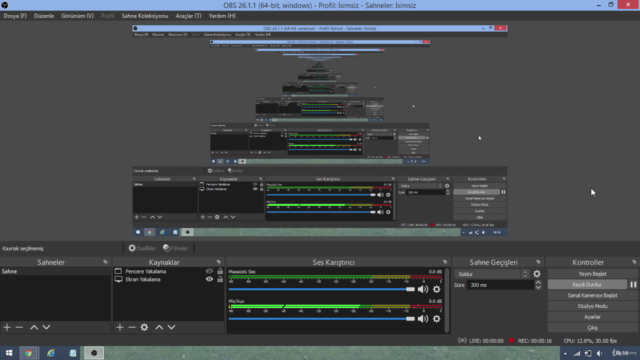The width and height of the screenshot is (640, 360).
Task: Mute Masaüstü Ses with the speaker icon
Action: (x=423, y=289)
